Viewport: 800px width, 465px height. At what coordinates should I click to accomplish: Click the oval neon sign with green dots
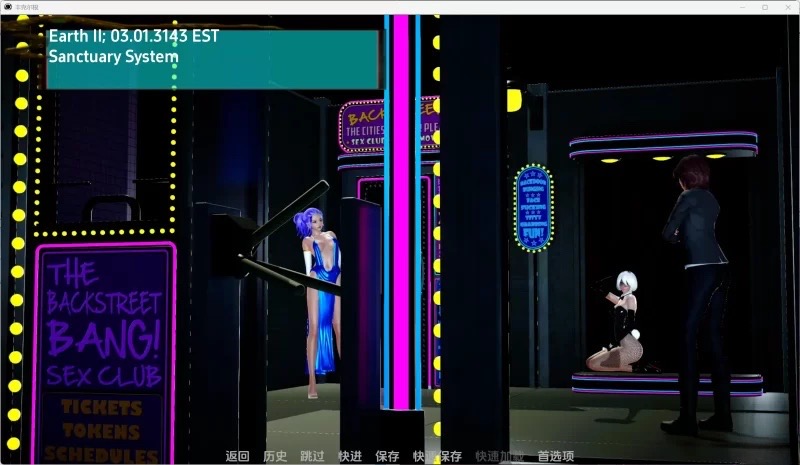[x=533, y=207]
